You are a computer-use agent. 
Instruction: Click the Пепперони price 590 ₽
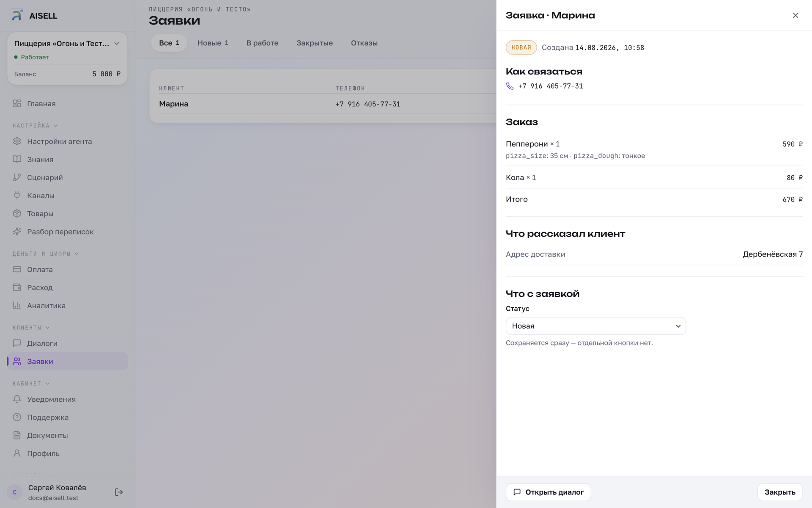792,144
